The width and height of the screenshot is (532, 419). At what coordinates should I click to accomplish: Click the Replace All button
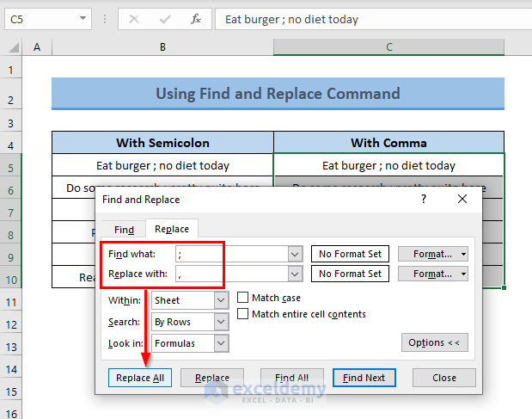click(x=140, y=378)
